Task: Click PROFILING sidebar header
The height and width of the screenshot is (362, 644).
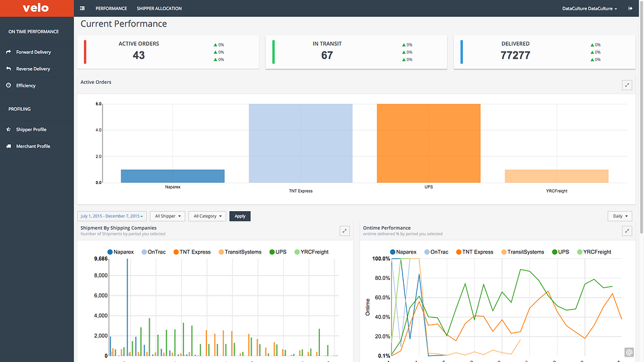Action: [x=20, y=109]
